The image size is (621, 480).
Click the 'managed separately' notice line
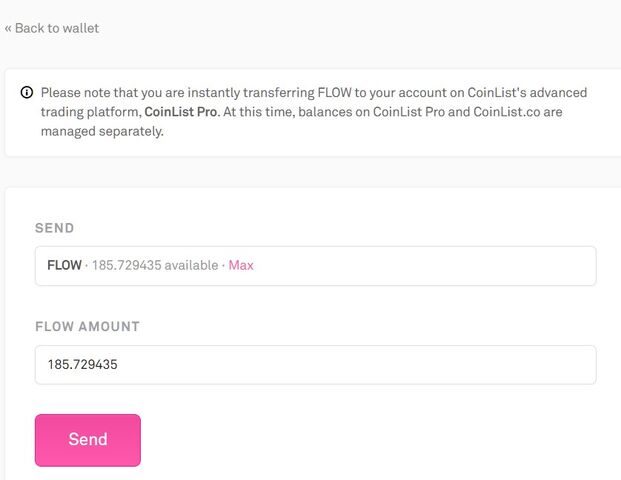(x=102, y=131)
